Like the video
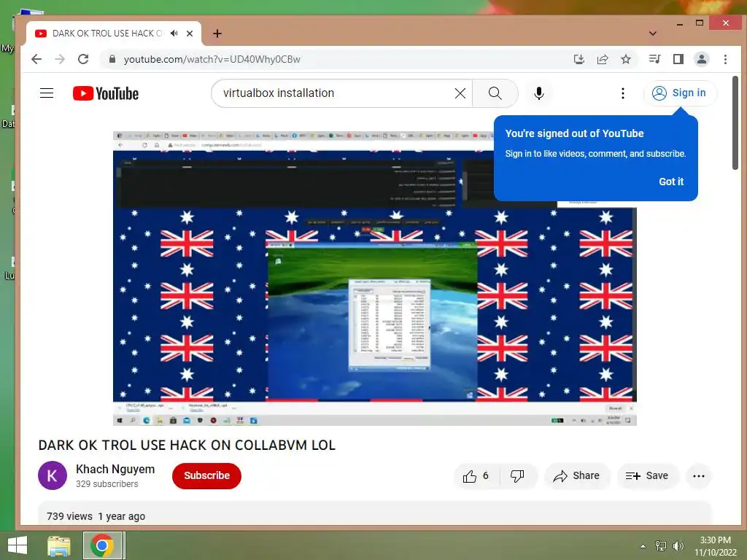The image size is (747, 560). (x=476, y=475)
